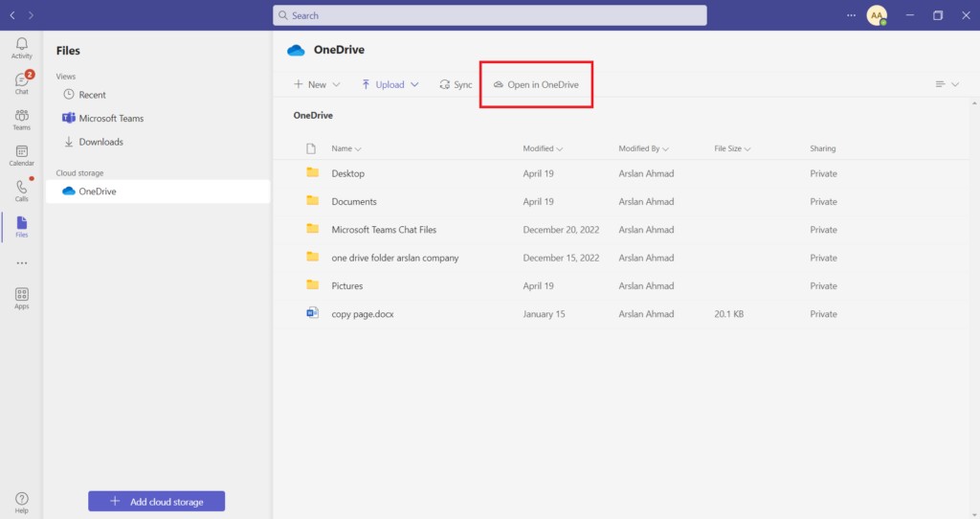Click in the Search box
This screenshot has height=519, width=980.
coord(489,15)
